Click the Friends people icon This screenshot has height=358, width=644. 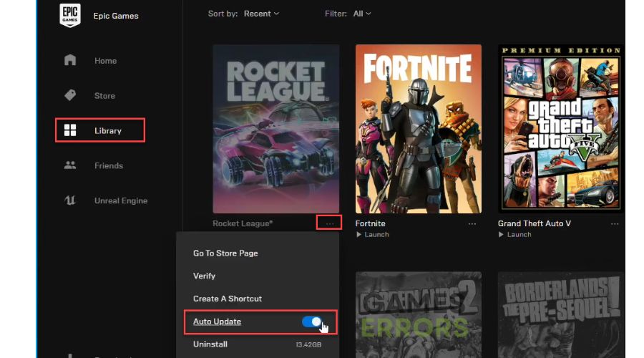tap(70, 165)
